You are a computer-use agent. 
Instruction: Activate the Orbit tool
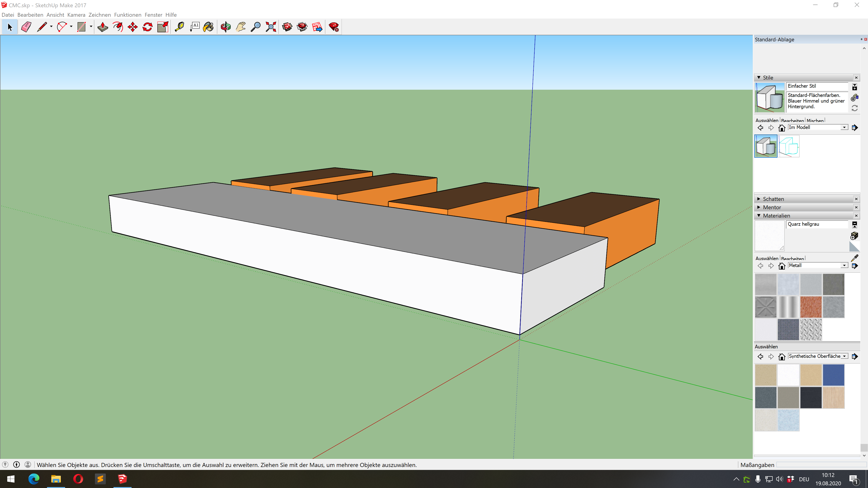pos(226,27)
